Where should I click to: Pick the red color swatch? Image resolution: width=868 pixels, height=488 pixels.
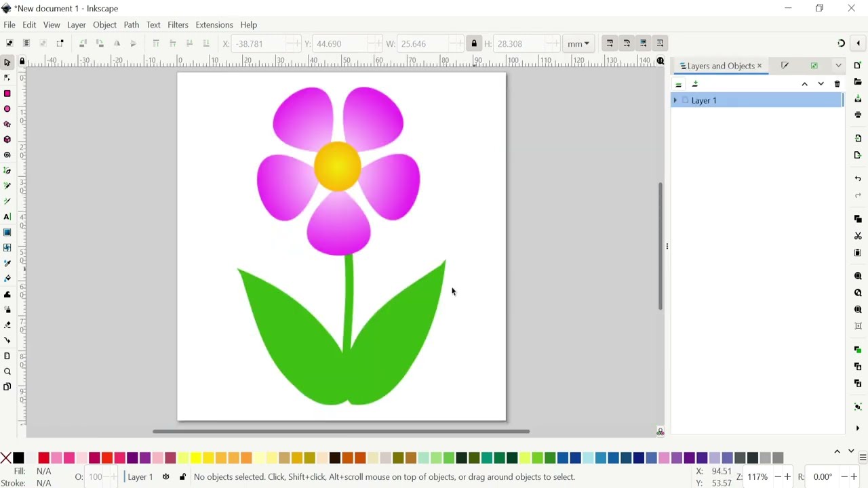[x=44, y=458]
